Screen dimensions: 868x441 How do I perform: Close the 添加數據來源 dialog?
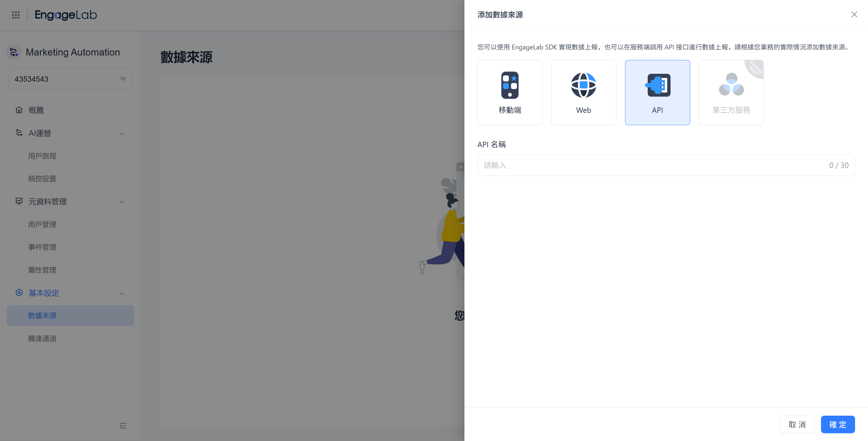click(x=854, y=14)
